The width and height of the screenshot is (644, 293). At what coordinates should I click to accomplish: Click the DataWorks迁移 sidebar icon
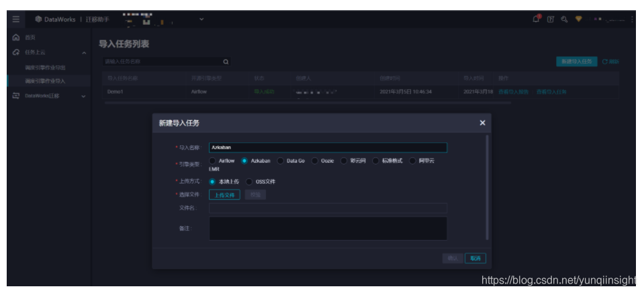pos(16,95)
